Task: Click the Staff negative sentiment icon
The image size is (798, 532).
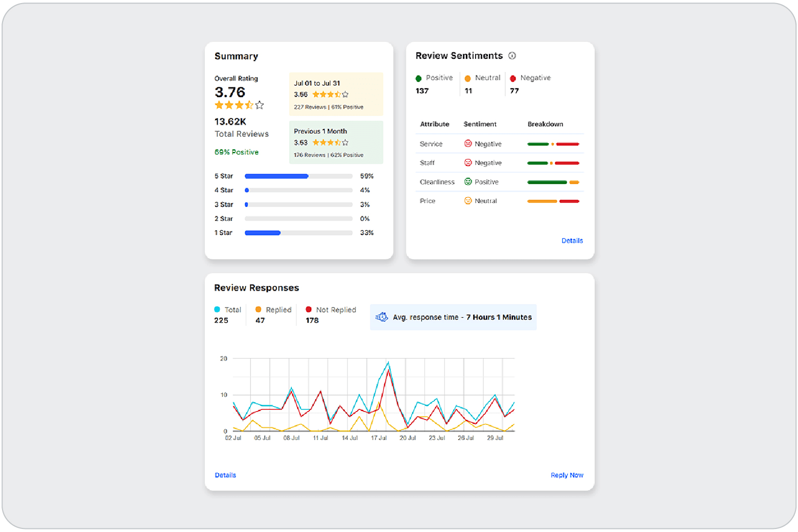Action: [x=467, y=163]
